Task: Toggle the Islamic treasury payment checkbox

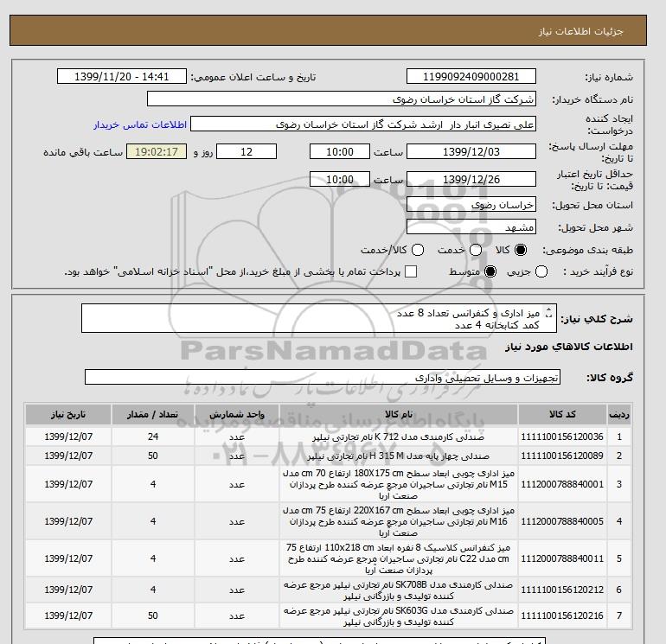Action: coord(411,271)
